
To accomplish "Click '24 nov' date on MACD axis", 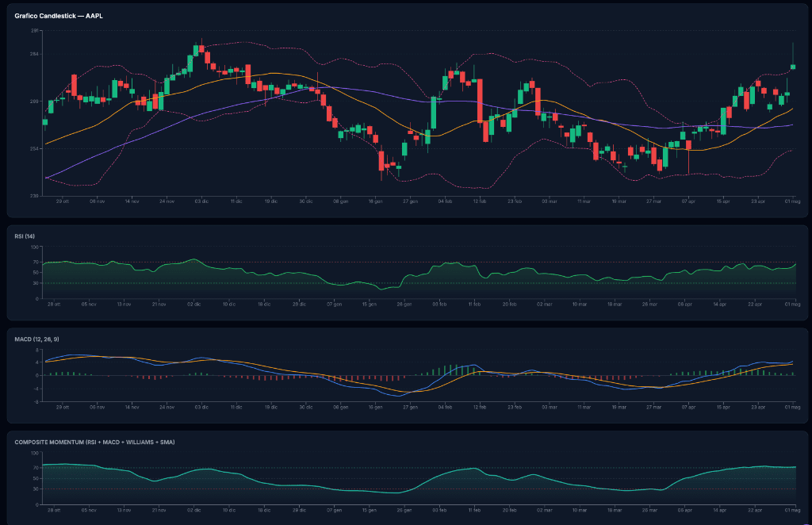I will (167, 408).
